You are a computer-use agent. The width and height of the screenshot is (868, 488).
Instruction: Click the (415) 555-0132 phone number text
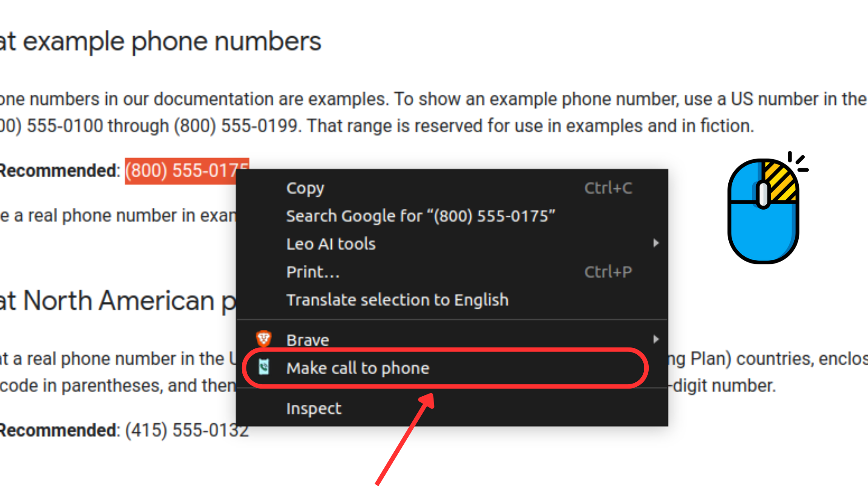[x=186, y=430]
